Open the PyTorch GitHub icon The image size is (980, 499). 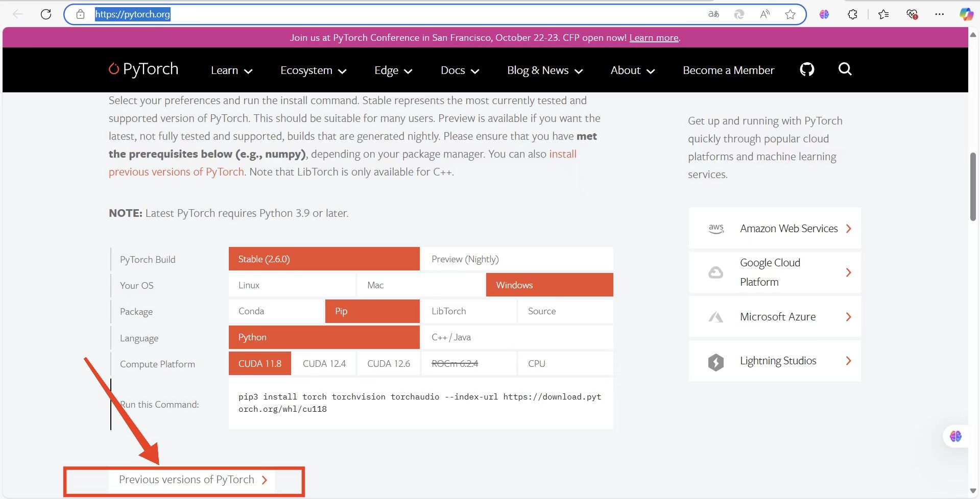point(807,69)
